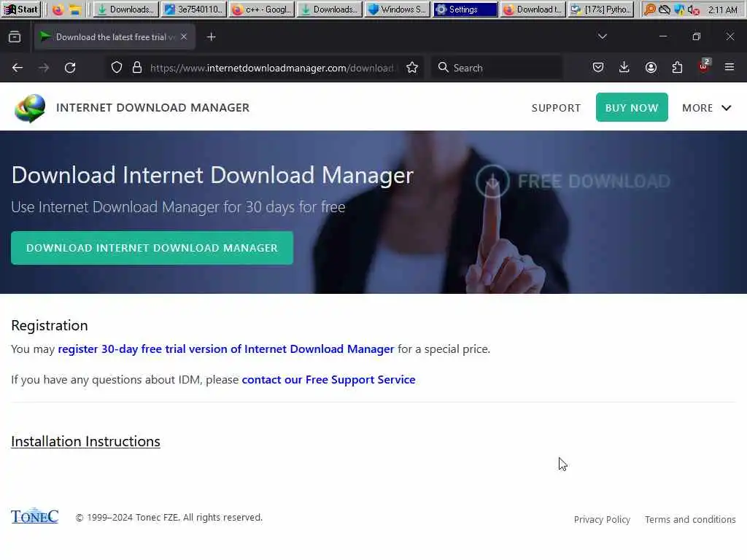Open the SUPPORT menu link
747x560 pixels.
coord(556,108)
